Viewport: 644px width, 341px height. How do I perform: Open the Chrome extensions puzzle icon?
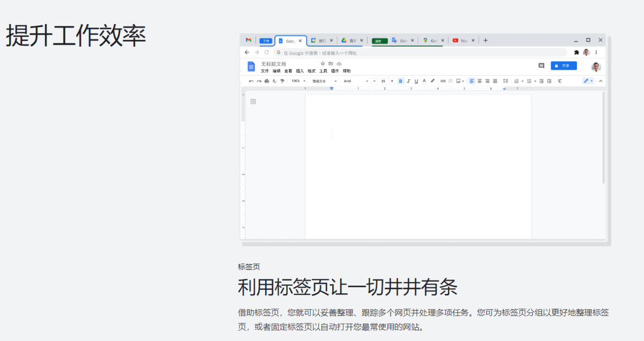pyautogui.click(x=576, y=53)
